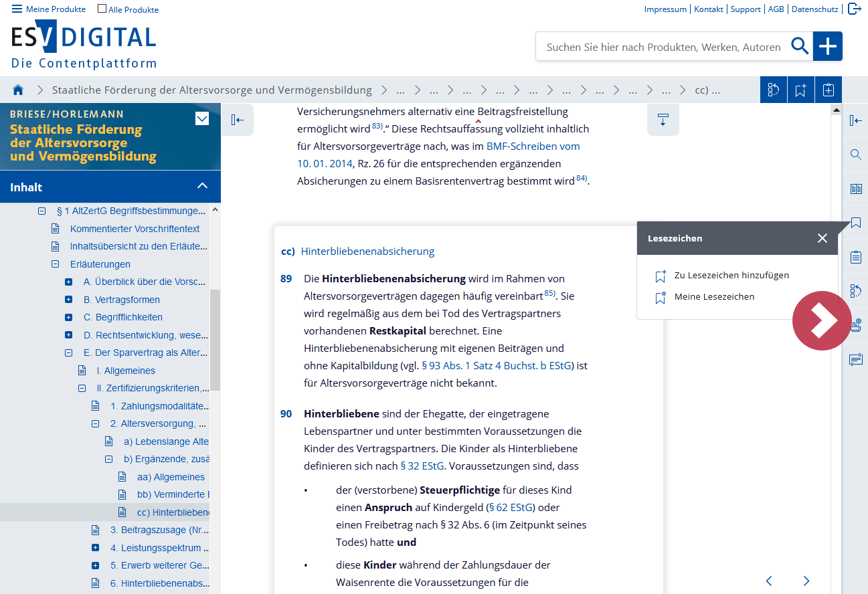Collapse b) Ergänzende node
The height and width of the screenshot is (594, 868).
pos(108,459)
